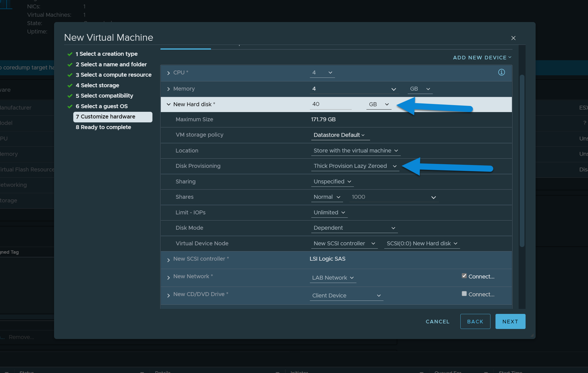588x373 pixels.
Task: Open the LAB Network dropdown
Action: (333, 278)
